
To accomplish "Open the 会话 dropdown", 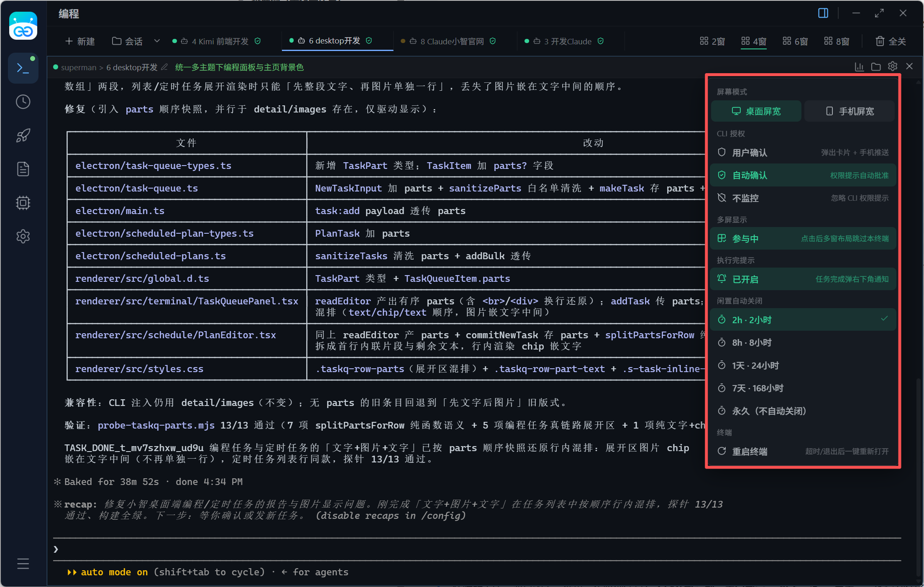I will tap(136, 41).
